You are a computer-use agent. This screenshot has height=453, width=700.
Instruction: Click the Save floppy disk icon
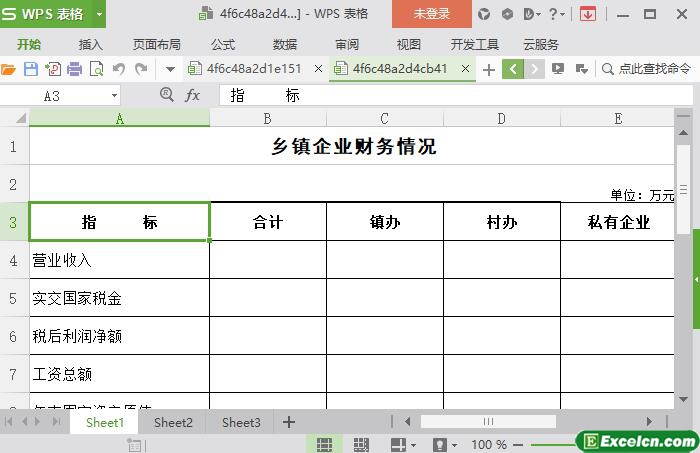pyautogui.click(x=31, y=69)
